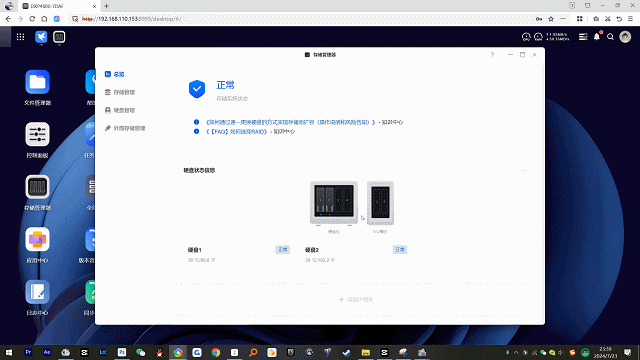Click the address bar URL field
Screen dimensions: 640x360
click(302, 19)
